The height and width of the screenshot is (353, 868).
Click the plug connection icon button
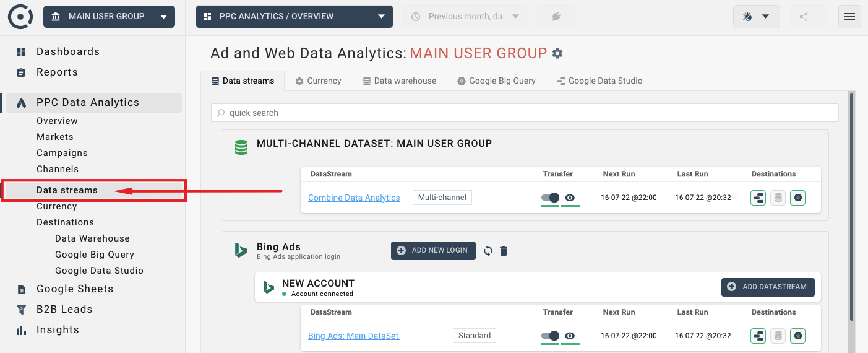(556, 17)
